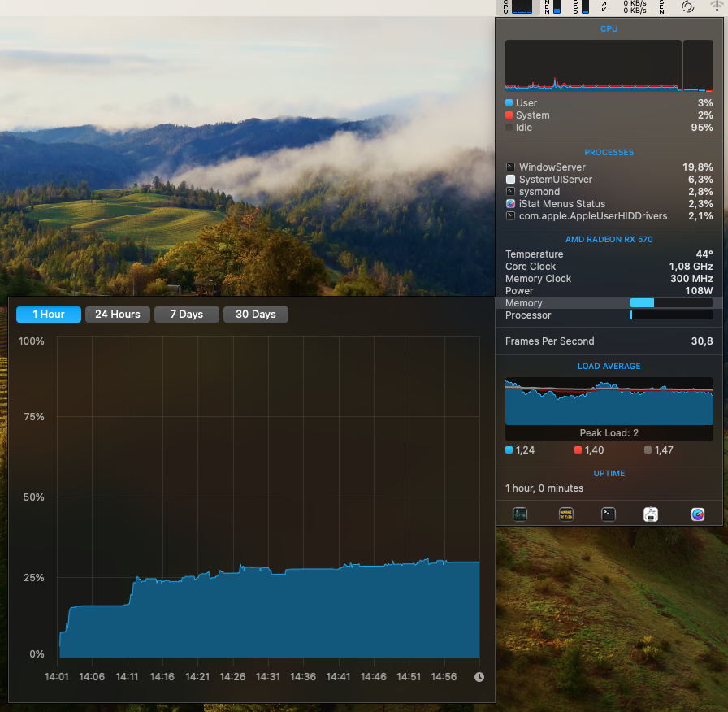Click the System Information icon in footer
Viewport: 728px width, 712px height.
click(651, 514)
